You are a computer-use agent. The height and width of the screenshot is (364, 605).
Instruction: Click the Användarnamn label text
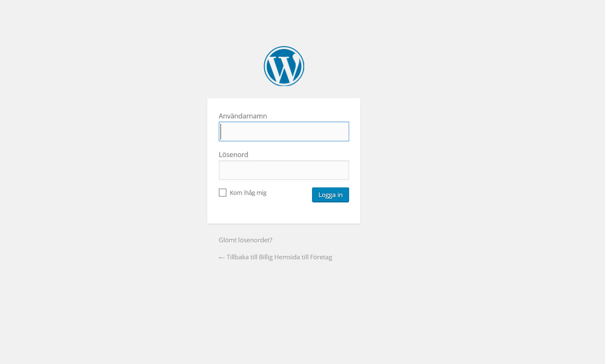(243, 116)
